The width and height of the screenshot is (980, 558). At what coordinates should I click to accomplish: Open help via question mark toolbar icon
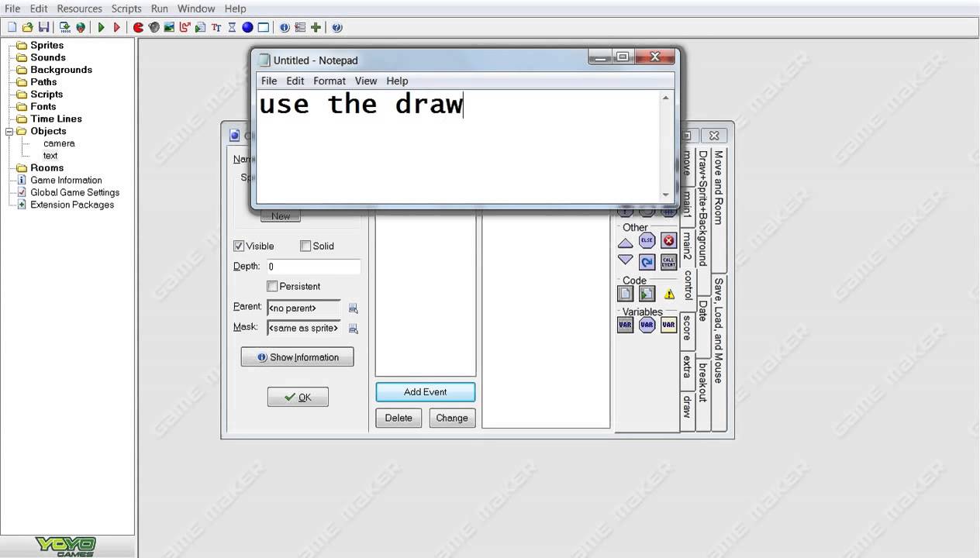336,27
